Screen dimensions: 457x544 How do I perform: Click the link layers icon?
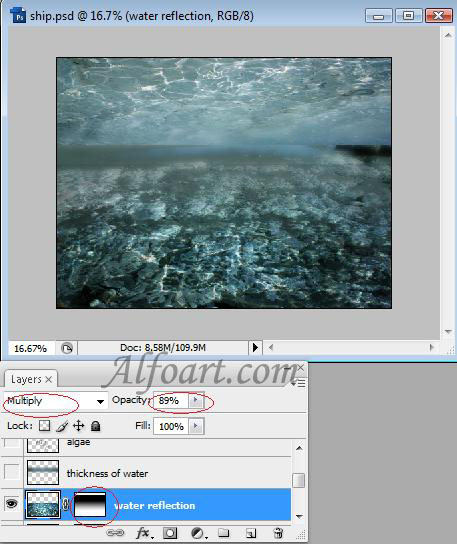tap(115, 533)
